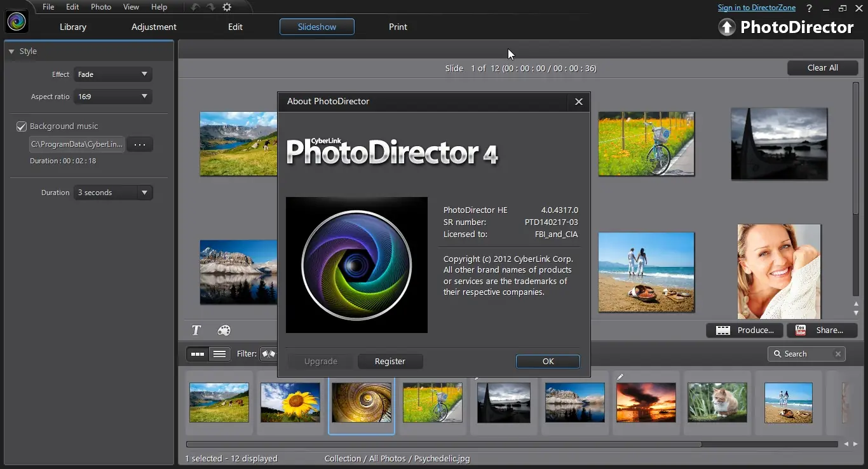This screenshot has width=868, height=469.
Task: Click the PhotoDirector logo icon top-left
Action: [x=17, y=22]
